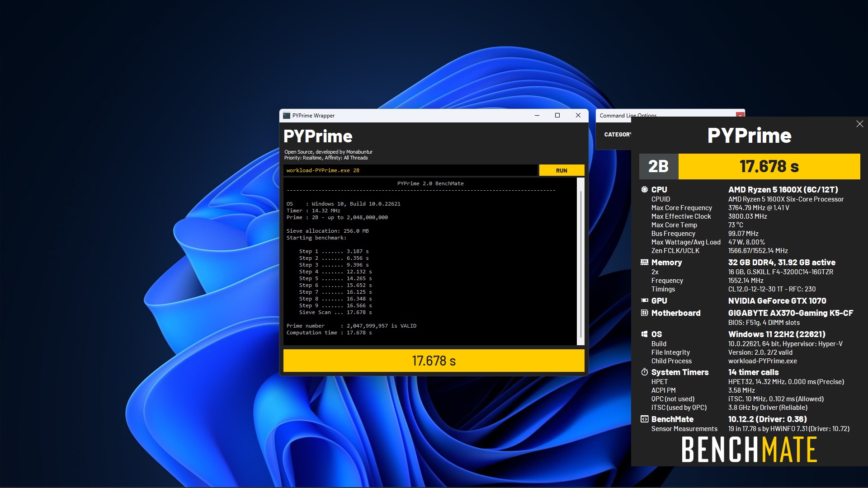Minimize the PYPrime Wrapper window

[x=537, y=116]
